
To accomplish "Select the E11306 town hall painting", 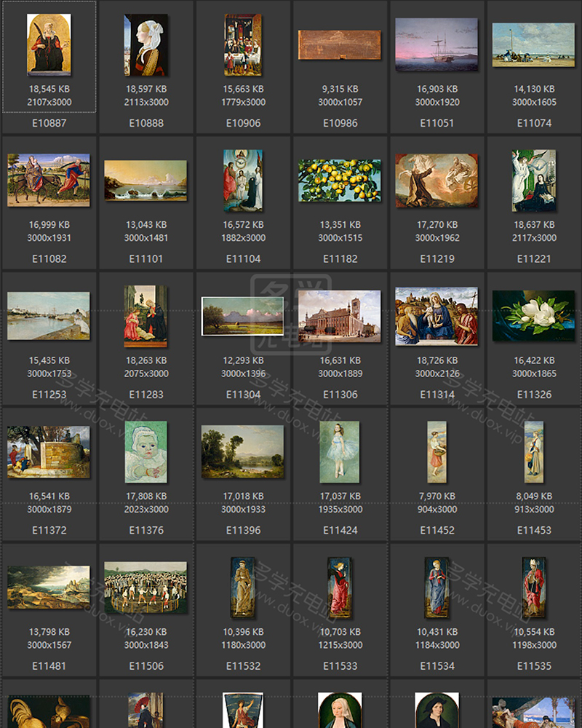I will [x=340, y=316].
